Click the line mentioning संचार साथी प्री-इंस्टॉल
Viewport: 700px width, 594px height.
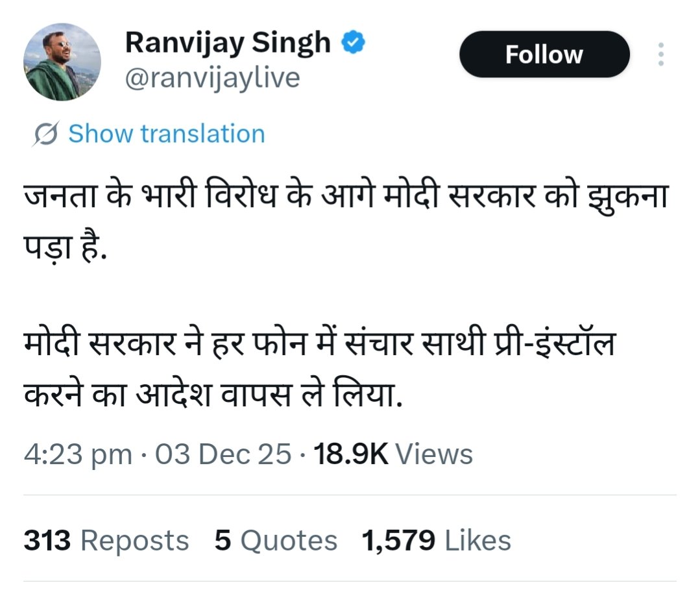click(319, 344)
